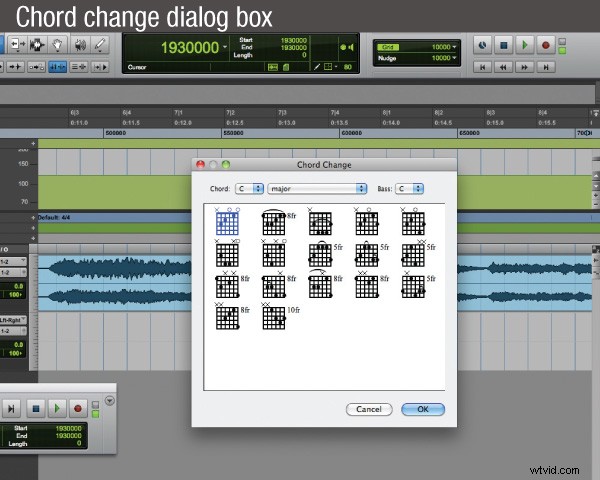
Task: Click the 80 value beside grid icon
Action: coord(347,67)
